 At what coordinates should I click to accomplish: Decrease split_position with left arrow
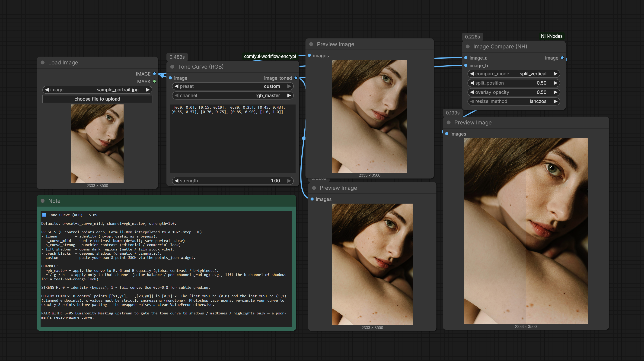tap(472, 83)
